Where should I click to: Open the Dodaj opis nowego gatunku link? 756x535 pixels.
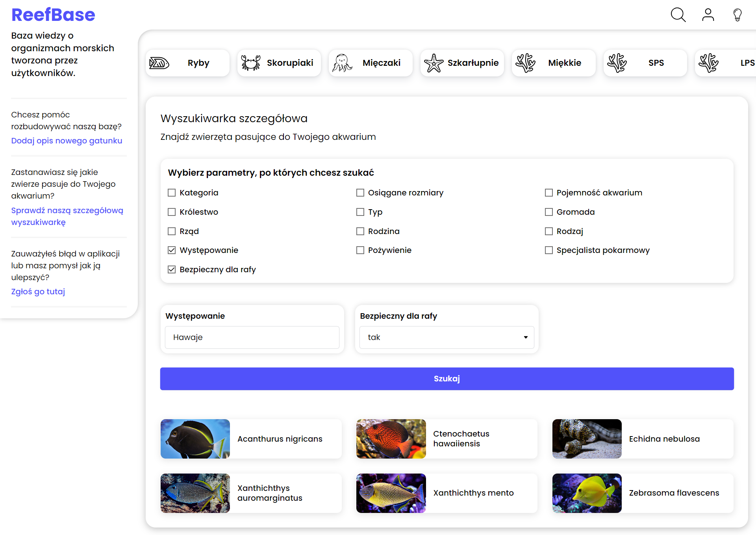point(67,141)
